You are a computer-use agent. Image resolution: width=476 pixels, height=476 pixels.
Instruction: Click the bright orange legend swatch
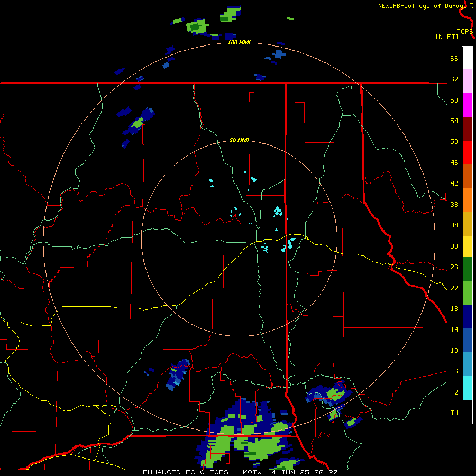tap(467, 200)
